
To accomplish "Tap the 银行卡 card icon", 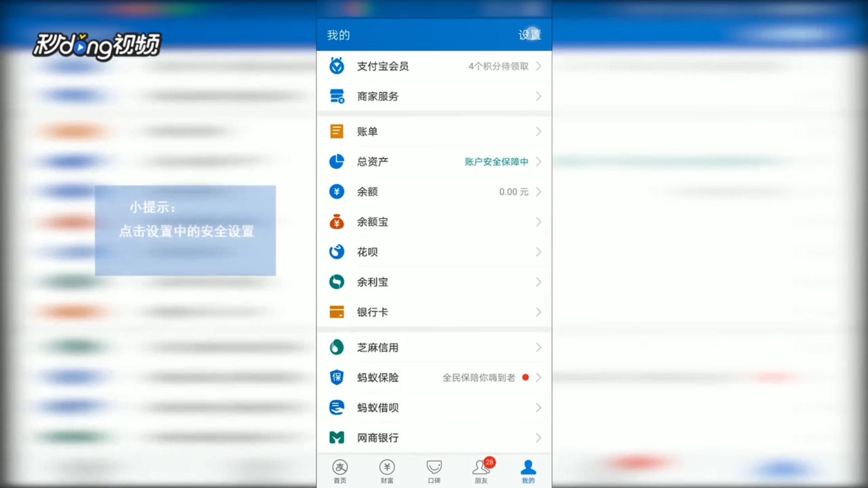I will pyautogui.click(x=337, y=312).
